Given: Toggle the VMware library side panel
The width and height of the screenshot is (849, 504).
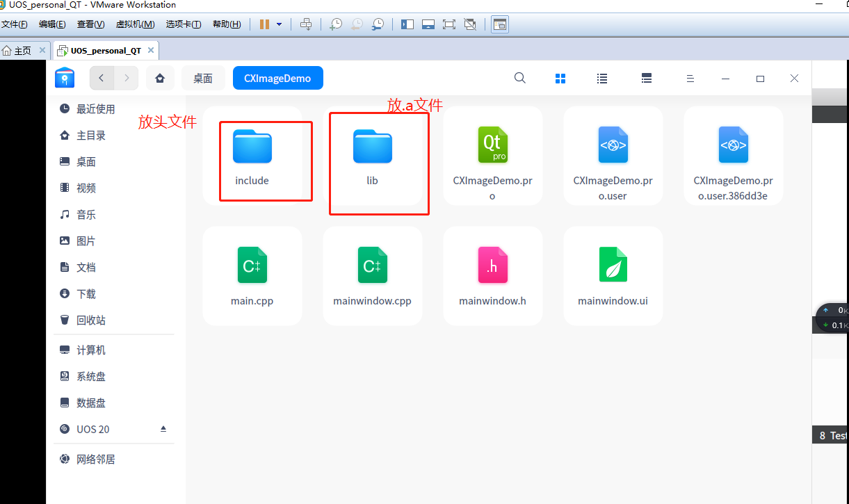Looking at the screenshot, I should click(407, 24).
